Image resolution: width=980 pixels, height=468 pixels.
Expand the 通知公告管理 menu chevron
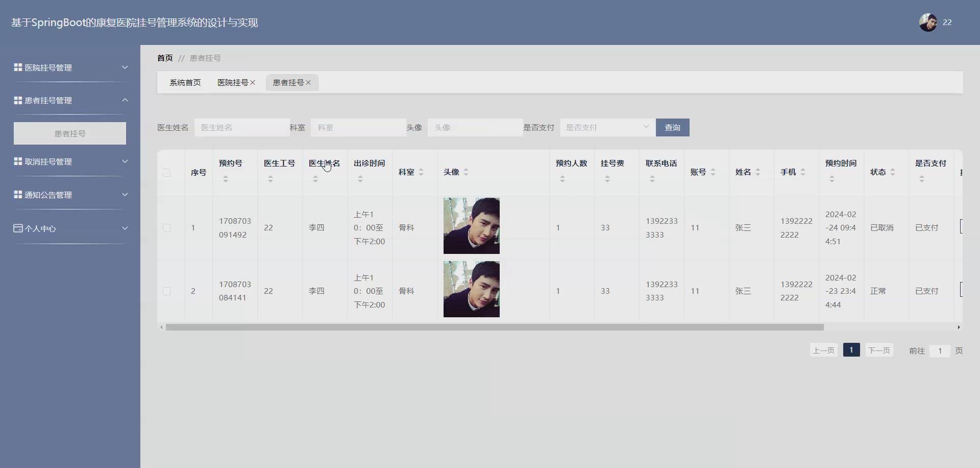click(125, 195)
